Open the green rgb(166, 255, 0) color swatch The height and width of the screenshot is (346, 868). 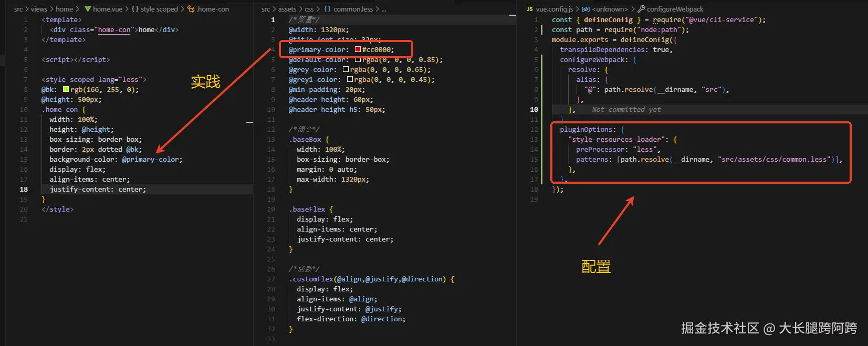[x=66, y=89]
